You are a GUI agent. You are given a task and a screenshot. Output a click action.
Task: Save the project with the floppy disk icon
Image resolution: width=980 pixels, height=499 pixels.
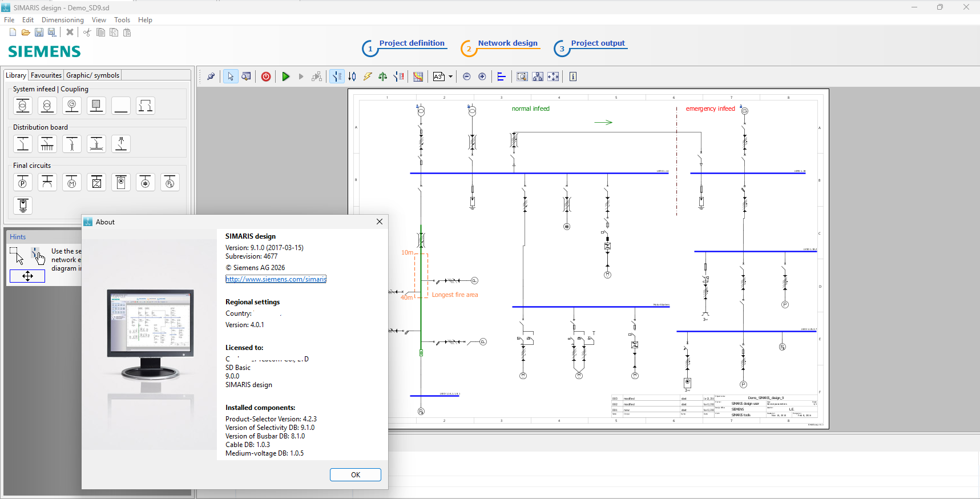39,33
